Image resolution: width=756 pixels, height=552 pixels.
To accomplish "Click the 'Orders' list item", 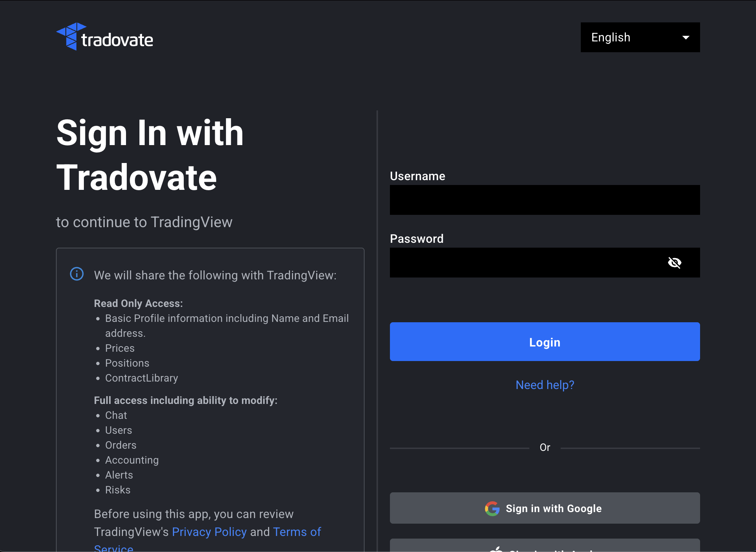I will click(121, 445).
